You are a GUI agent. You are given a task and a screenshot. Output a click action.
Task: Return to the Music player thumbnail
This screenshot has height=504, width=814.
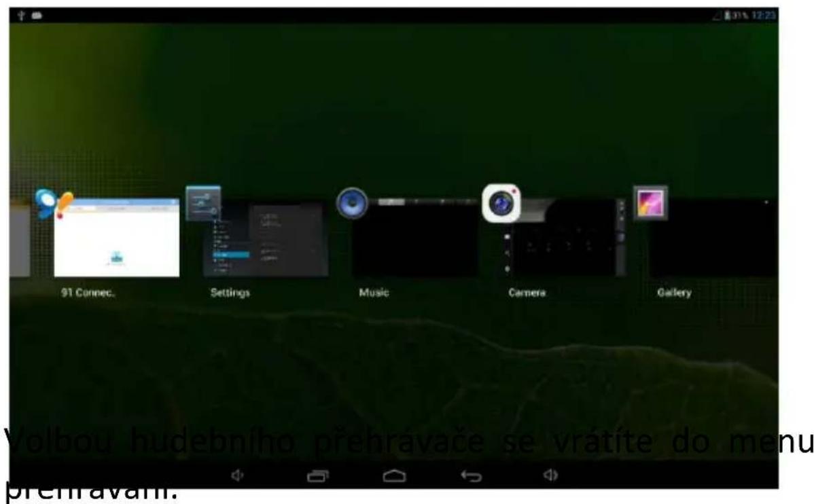click(x=414, y=238)
